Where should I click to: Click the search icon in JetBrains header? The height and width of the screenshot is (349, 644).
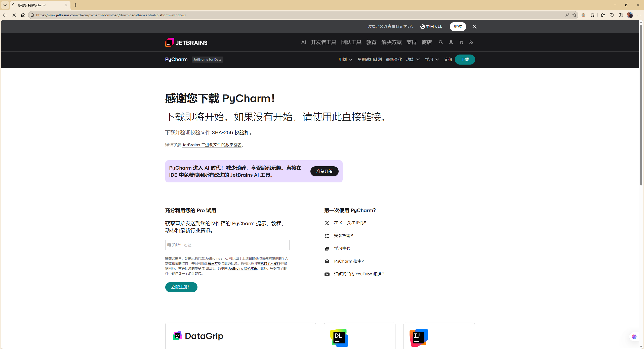click(441, 42)
